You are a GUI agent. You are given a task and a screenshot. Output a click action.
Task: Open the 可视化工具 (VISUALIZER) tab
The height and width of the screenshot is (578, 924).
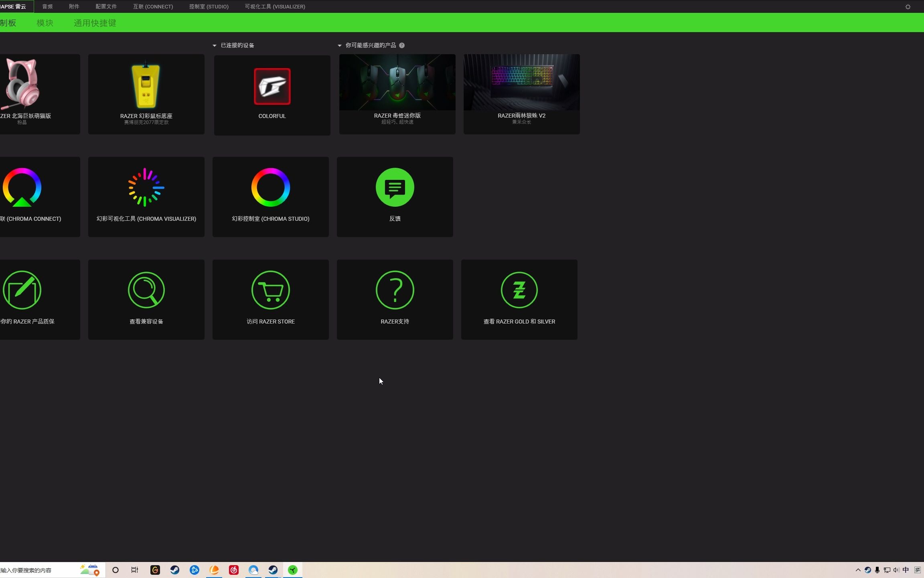[275, 6]
